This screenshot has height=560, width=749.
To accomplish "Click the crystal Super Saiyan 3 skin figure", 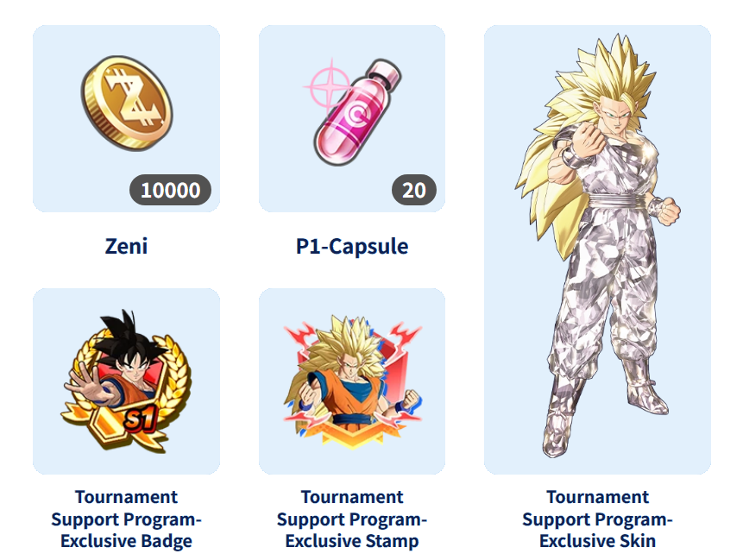I will click(597, 246).
